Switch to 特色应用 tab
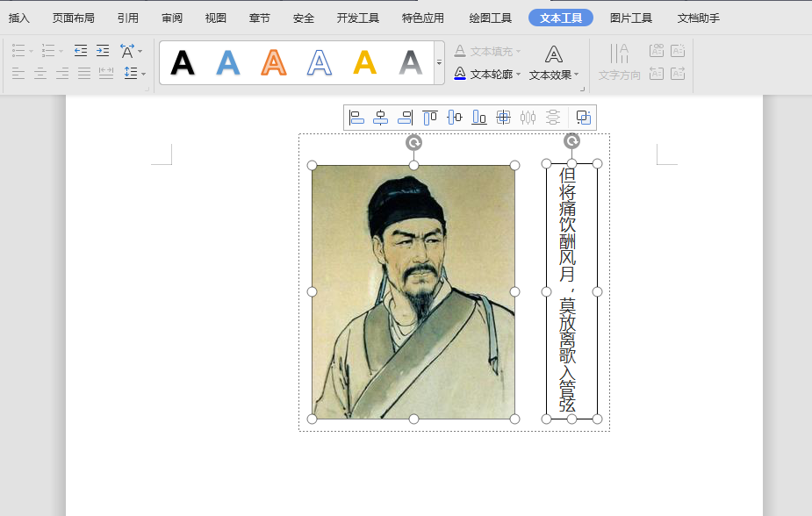Screen dimensions: 812x516 (x=423, y=18)
